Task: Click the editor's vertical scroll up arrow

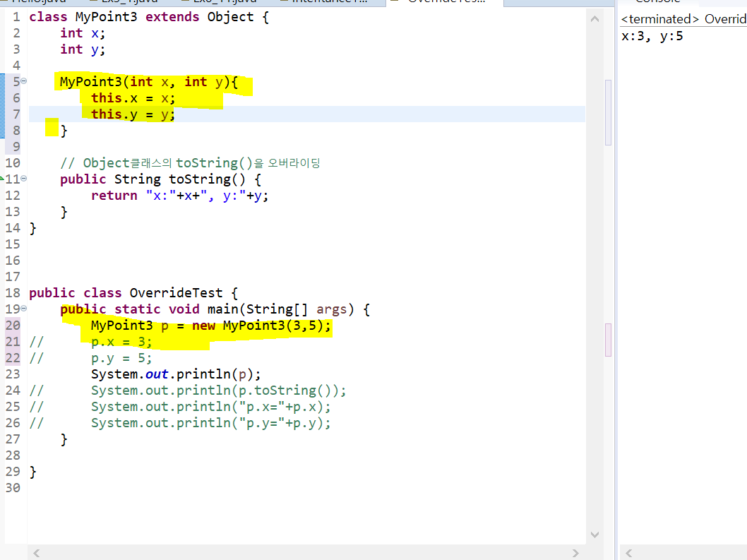Action: 594,19
